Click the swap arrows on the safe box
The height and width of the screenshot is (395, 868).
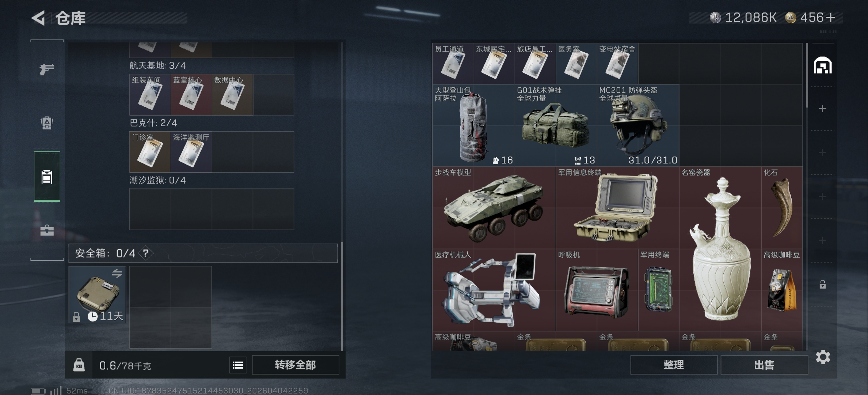tap(117, 273)
